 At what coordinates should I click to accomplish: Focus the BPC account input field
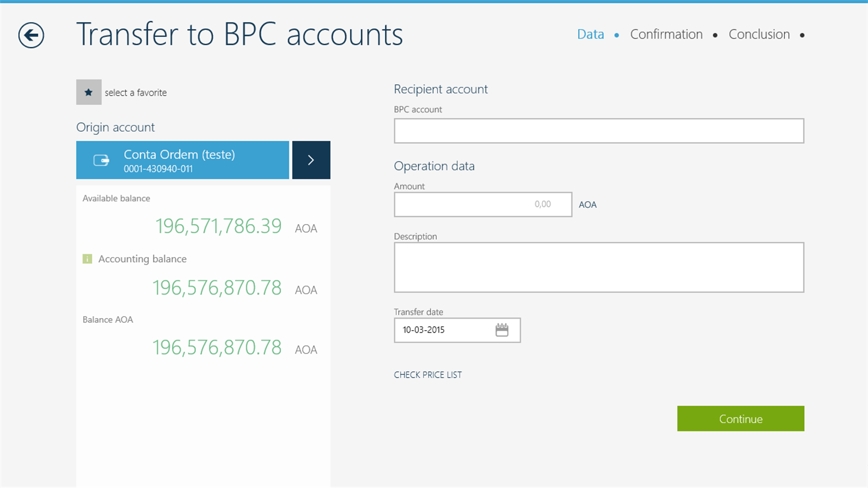[599, 131]
